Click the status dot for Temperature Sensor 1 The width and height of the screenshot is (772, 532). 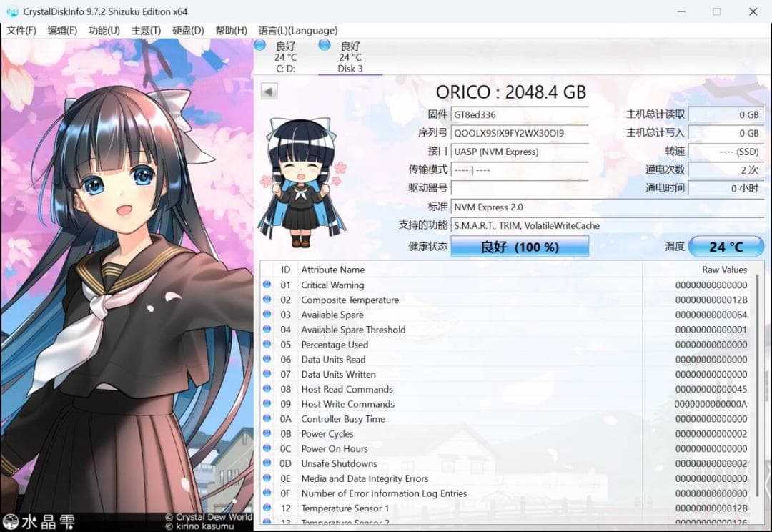pos(267,508)
